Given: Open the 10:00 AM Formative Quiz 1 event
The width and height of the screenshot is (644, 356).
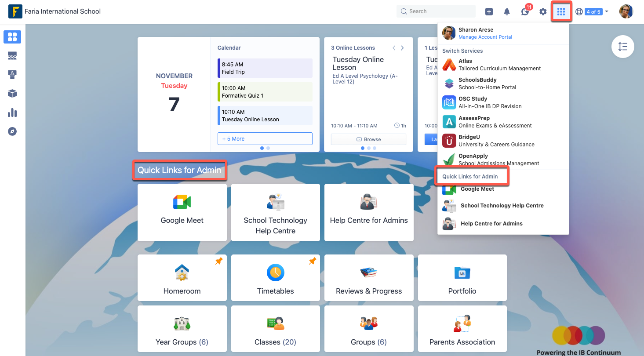Looking at the screenshot, I should point(265,92).
